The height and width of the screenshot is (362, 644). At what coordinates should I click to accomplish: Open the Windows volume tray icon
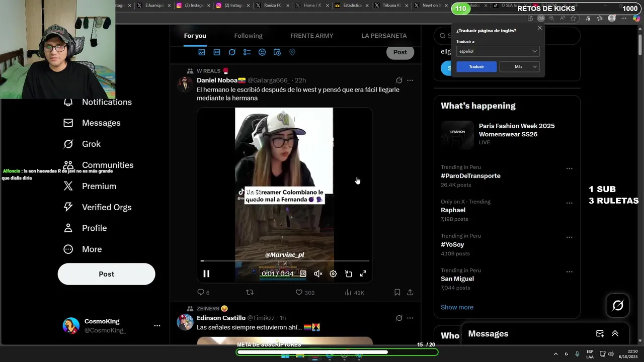coord(610,354)
